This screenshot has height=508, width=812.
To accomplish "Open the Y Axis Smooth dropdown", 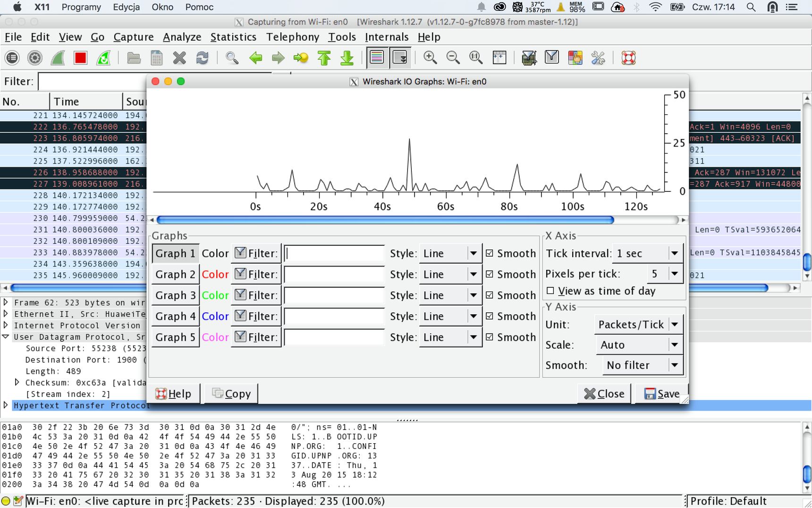I will point(643,365).
